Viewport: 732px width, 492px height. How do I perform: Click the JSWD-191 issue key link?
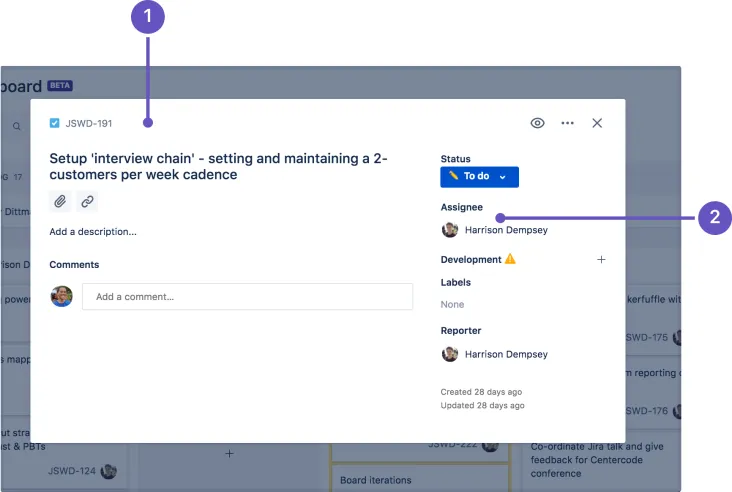[89, 123]
